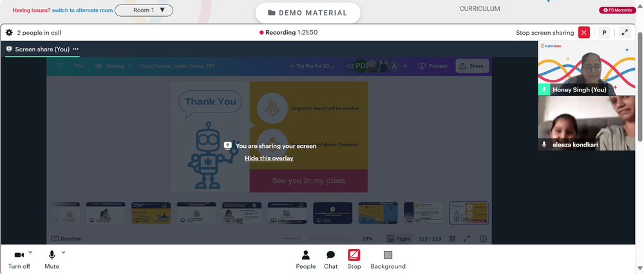The width and height of the screenshot is (644, 274).
Task: Open grid view icon
Action: tap(453, 239)
